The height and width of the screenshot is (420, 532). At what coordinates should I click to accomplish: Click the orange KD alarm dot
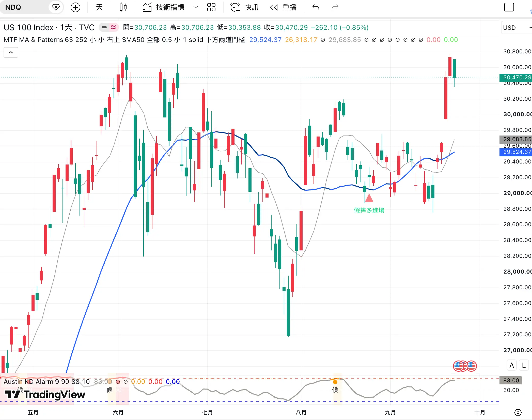tap(335, 382)
